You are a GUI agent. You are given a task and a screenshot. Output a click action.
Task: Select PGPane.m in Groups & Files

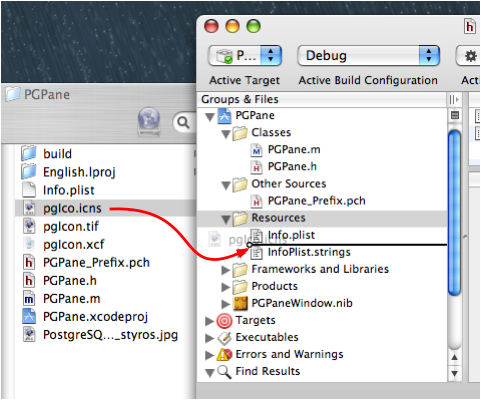coord(294,150)
